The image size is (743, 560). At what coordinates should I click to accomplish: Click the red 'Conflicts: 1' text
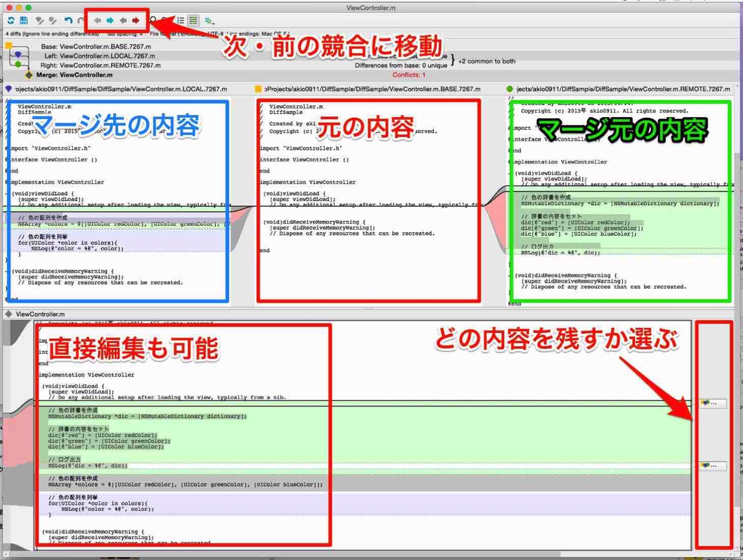tap(409, 75)
